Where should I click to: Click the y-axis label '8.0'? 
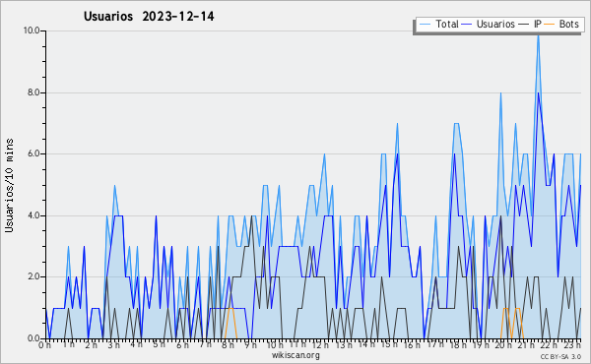click(x=33, y=92)
